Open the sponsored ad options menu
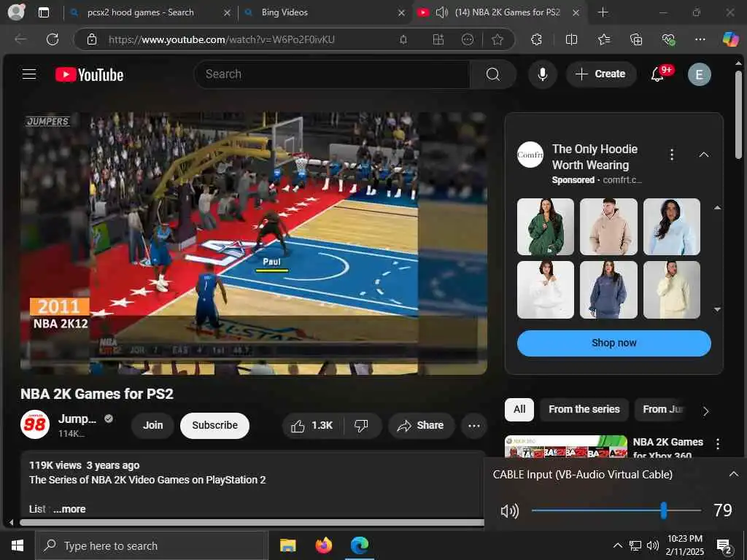 [672, 155]
